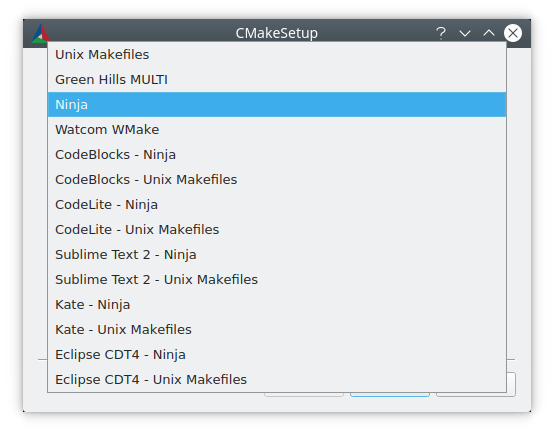Pick the highlighted Ninja generator
The width and height of the screenshot is (551, 432).
(x=277, y=104)
